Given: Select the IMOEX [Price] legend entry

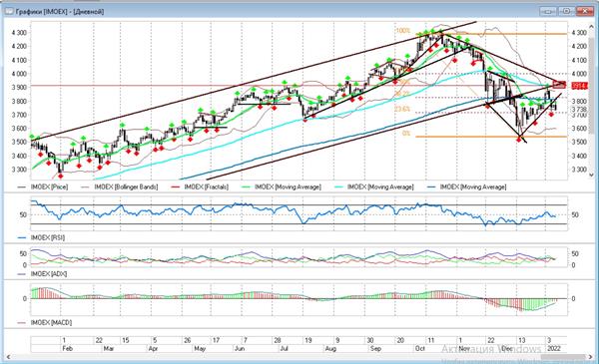Looking at the screenshot, I should tap(43, 186).
